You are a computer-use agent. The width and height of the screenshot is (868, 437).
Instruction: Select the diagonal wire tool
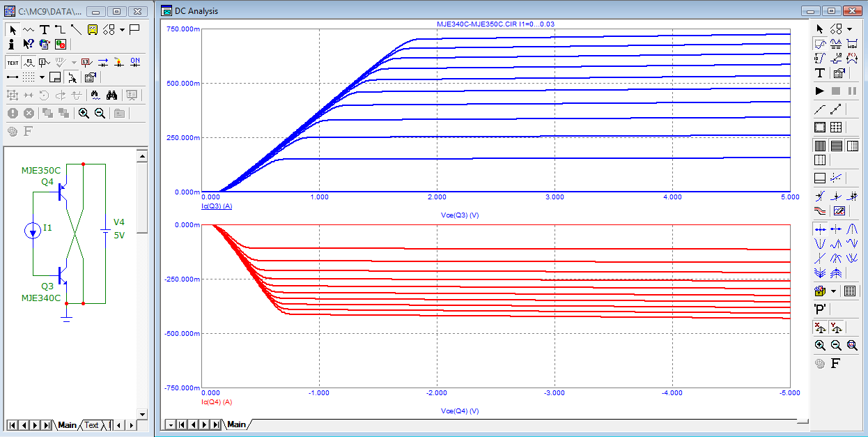(77, 30)
